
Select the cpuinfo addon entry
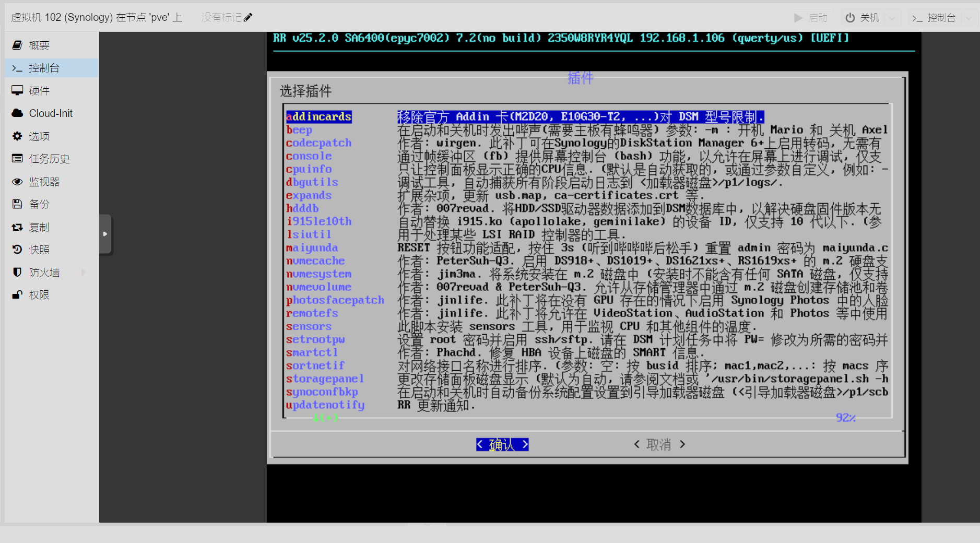pyautogui.click(x=309, y=169)
